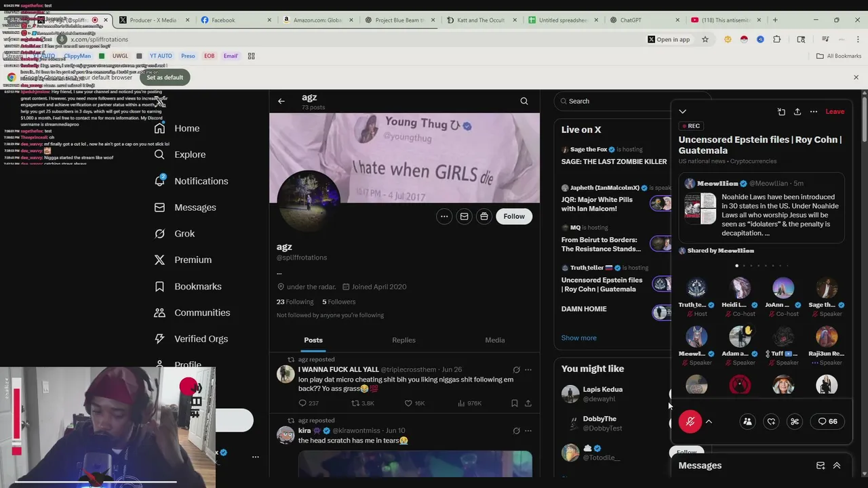
Task: Click Show more under Live on X
Action: pyautogui.click(x=579, y=338)
